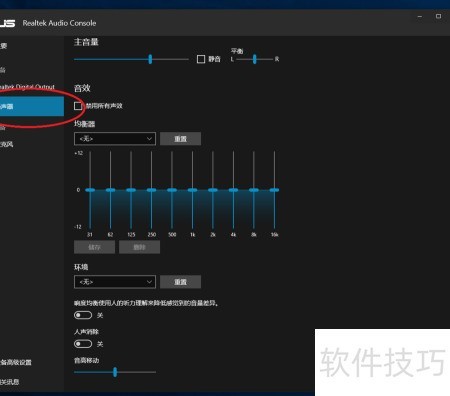Select the highlighted 扬声器 speaker sidebar item
Image resolution: width=450 pixels, height=396 pixels.
tap(32, 106)
